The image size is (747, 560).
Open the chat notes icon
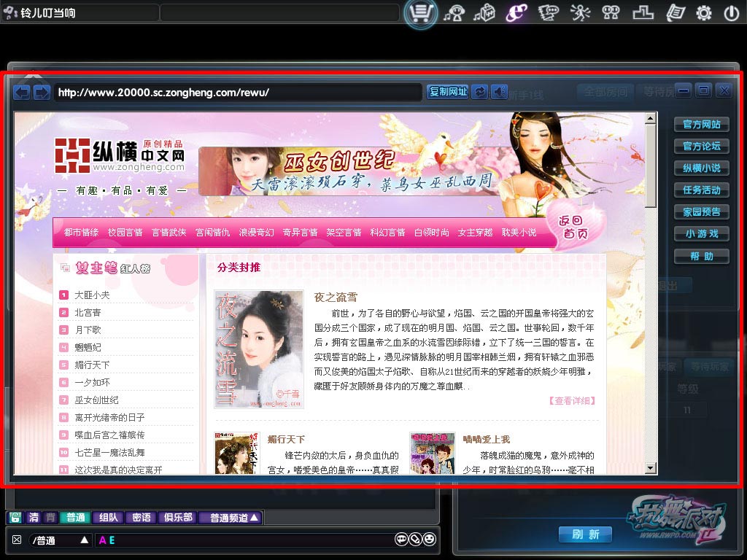click(549, 13)
